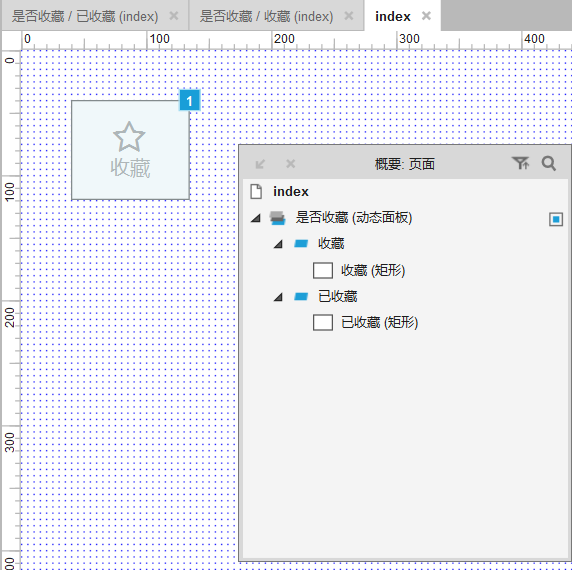The height and width of the screenshot is (570, 572).
Task: Click the rectangle icon beside 已收藏 (矩形)
Action: pos(323,322)
